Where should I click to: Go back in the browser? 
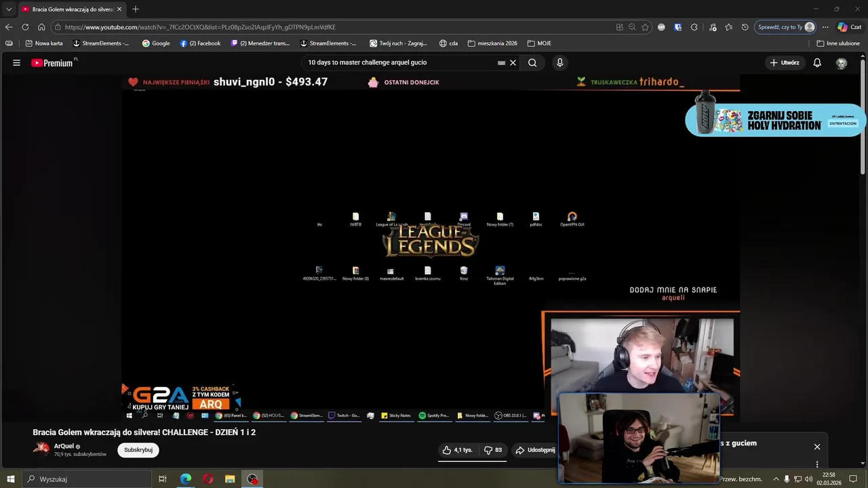pyautogui.click(x=9, y=27)
